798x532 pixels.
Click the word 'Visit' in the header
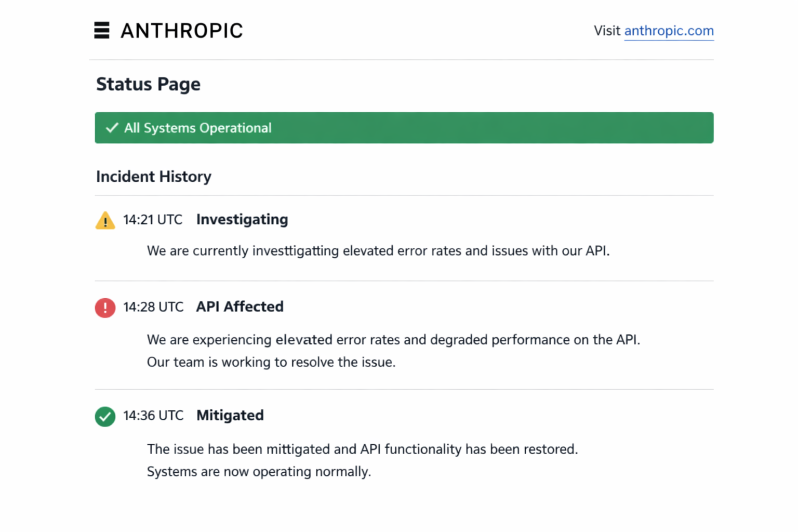(x=607, y=31)
